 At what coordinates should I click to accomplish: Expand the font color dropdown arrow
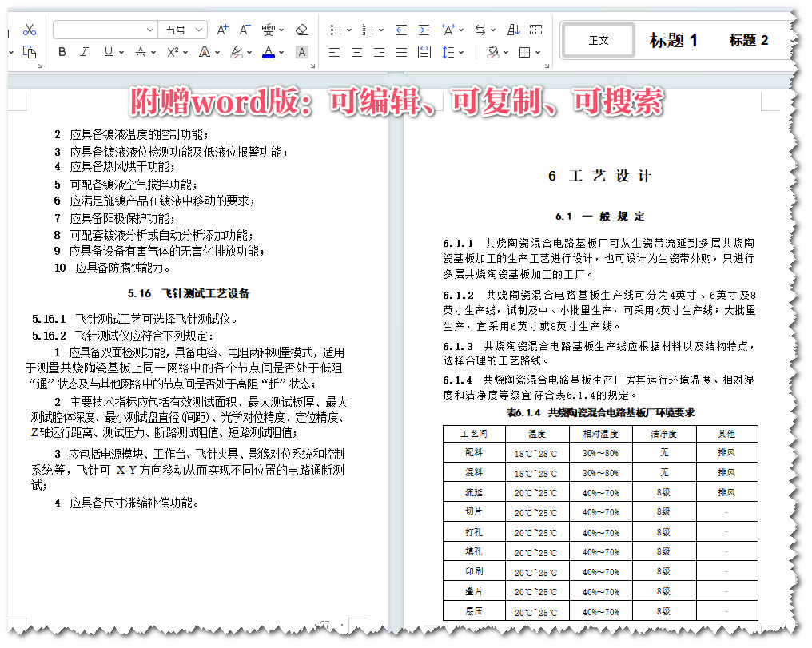280,53
